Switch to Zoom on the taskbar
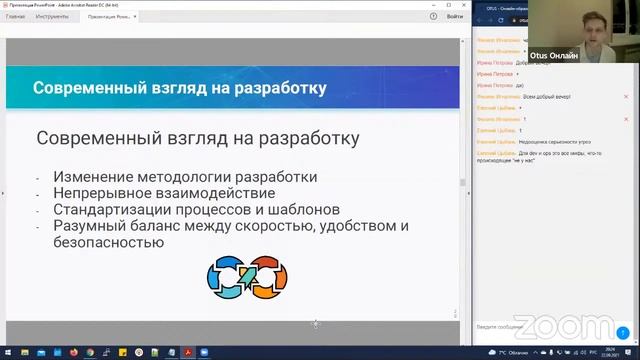640x360 pixels. point(204,352)
